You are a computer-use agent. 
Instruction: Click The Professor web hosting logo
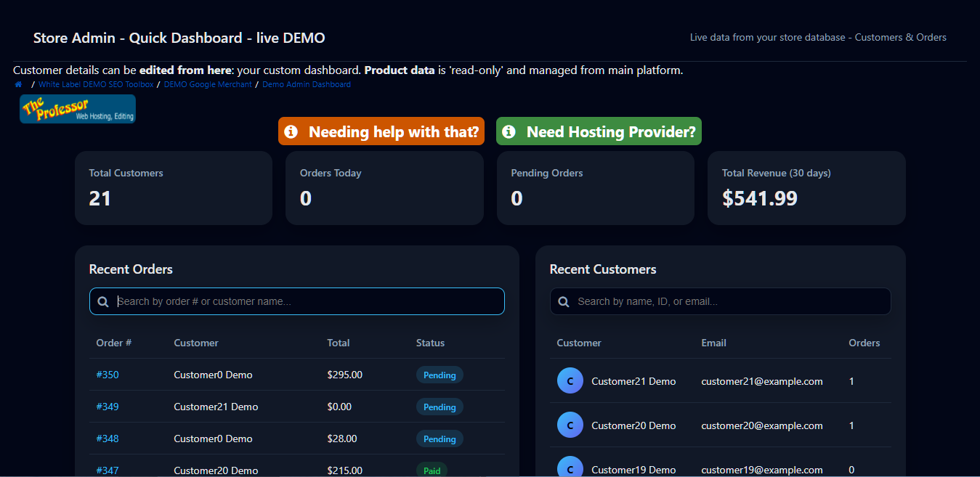tap(77, 108)
